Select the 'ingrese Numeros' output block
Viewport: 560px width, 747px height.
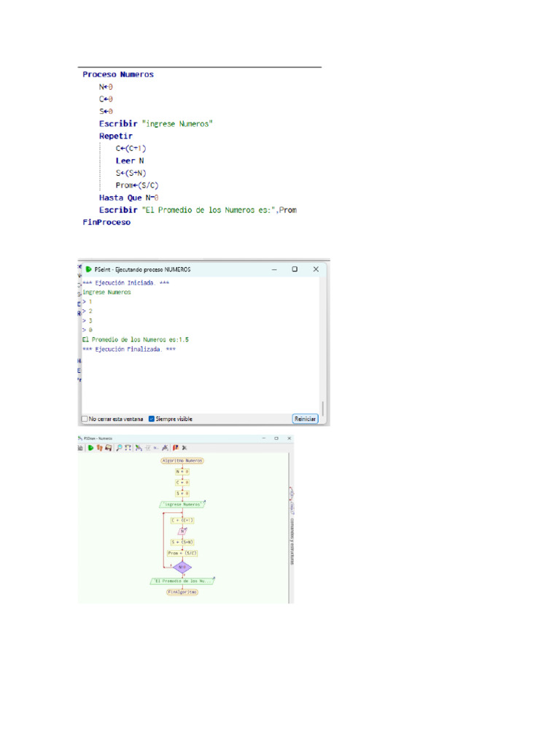[x=182, y=504]
